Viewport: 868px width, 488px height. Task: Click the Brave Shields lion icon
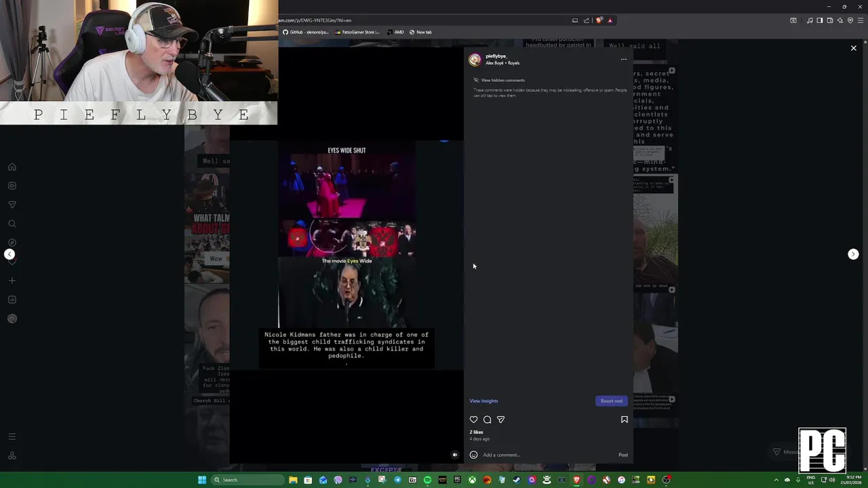[599, 20]
